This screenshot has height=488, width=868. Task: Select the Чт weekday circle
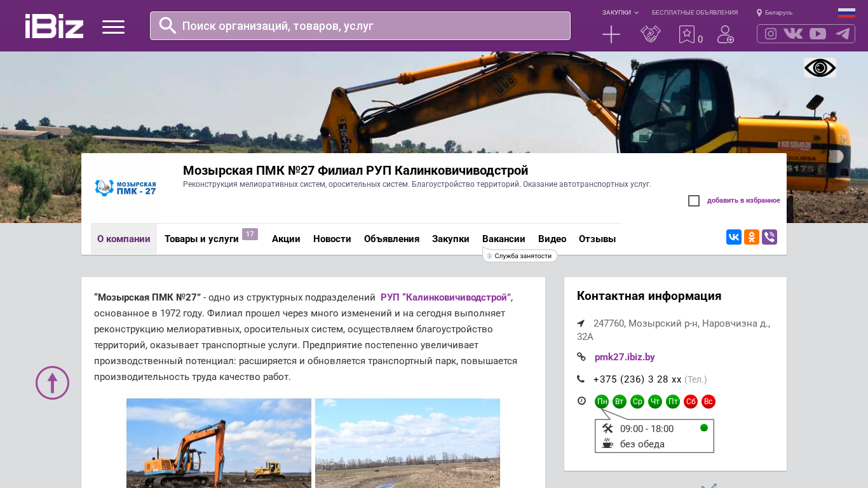655,402
